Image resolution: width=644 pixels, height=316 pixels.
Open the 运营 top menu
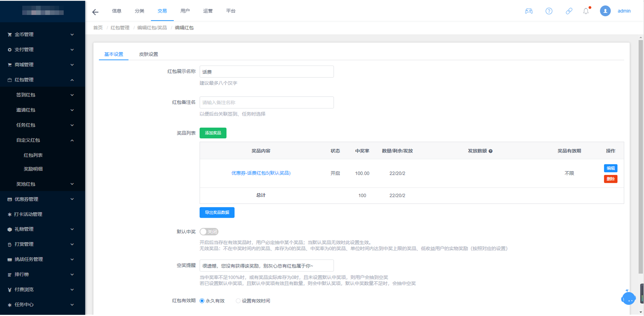pyautogui.click(x=208, y=11)
